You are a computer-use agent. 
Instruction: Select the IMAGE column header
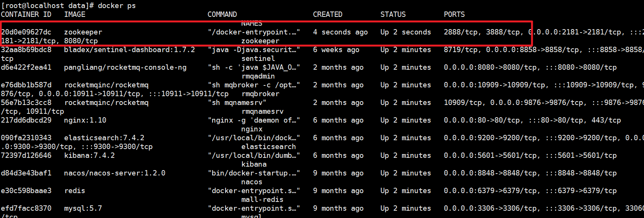[75, 15]
